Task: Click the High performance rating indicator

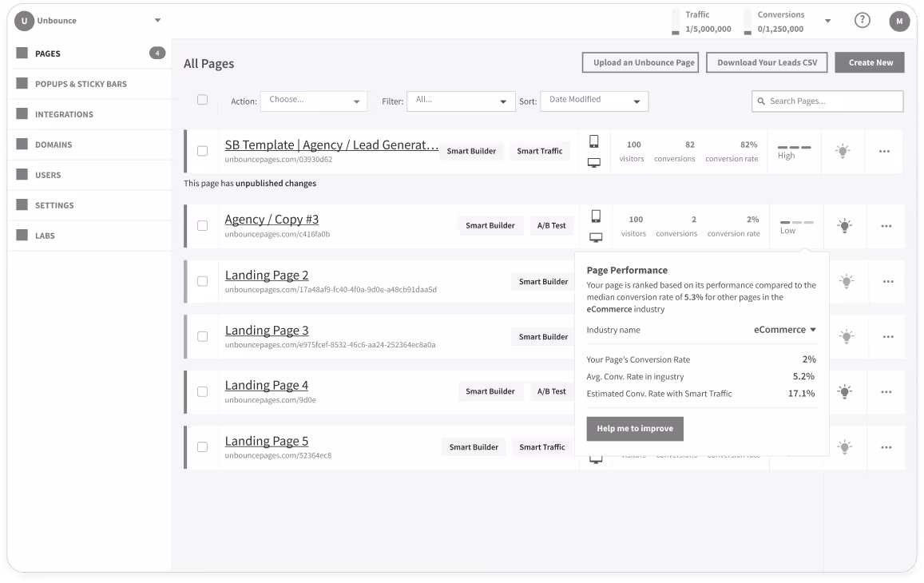Action: 794,152
